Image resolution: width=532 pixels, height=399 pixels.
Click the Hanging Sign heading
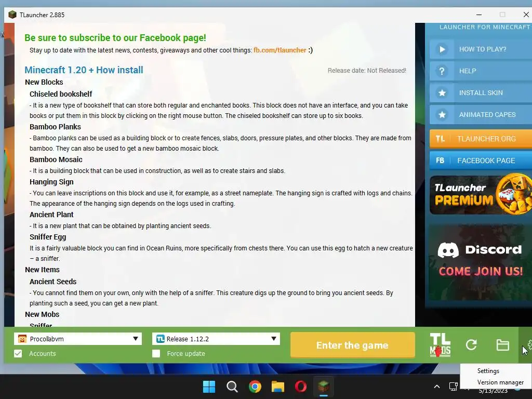[51, 182]
